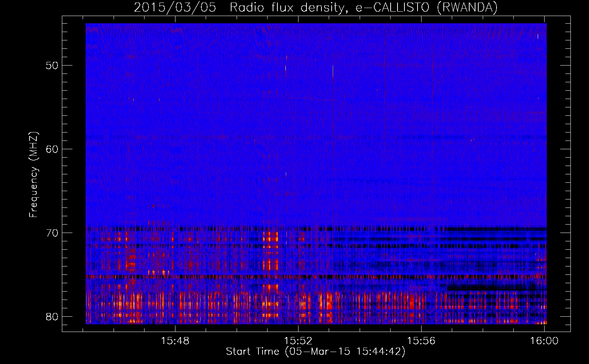The height and width of the screenshot is (364, 589).
Task: Click the '60' frequency tick label
Action: tap(52, 149)
